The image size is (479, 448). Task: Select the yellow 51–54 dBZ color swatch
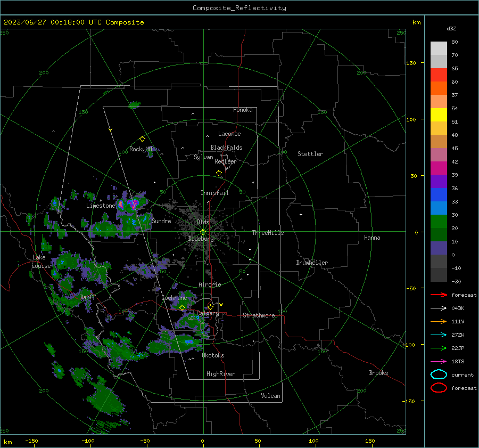point(439,115)
